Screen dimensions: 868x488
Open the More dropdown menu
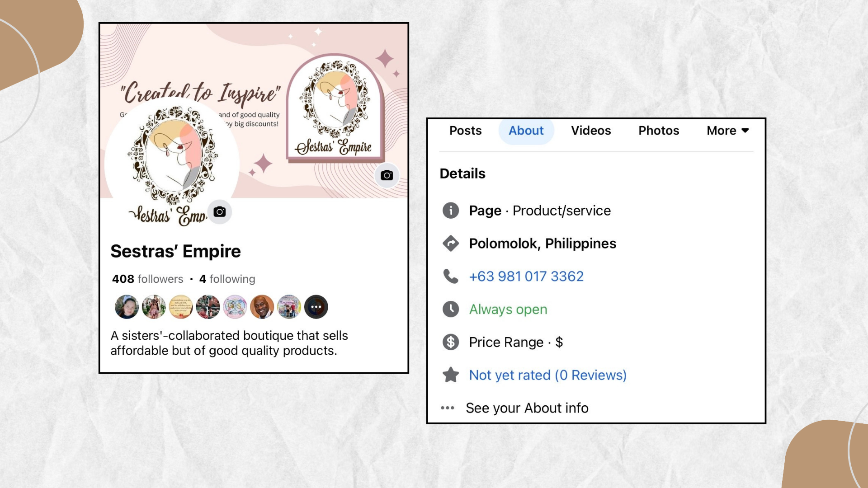tap(728, 131)
